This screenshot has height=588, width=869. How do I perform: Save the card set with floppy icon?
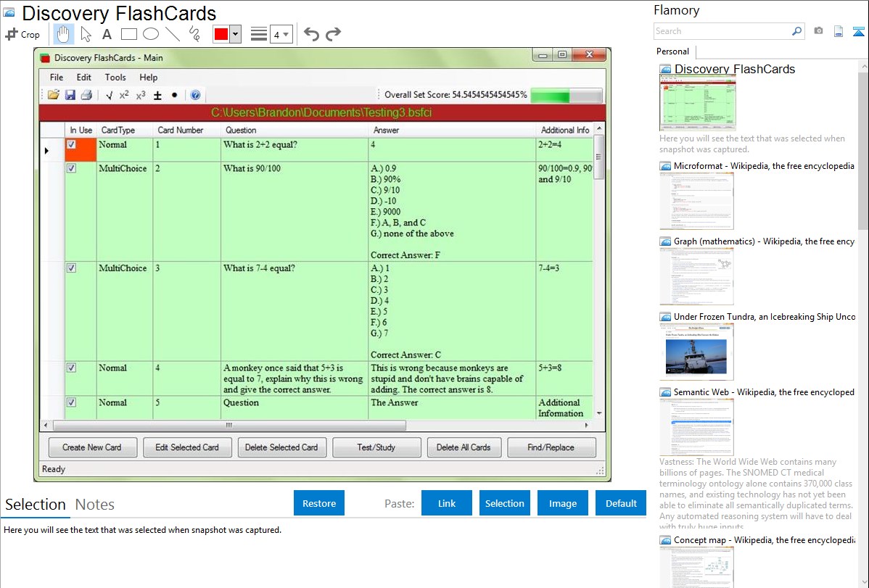point(70,95)
